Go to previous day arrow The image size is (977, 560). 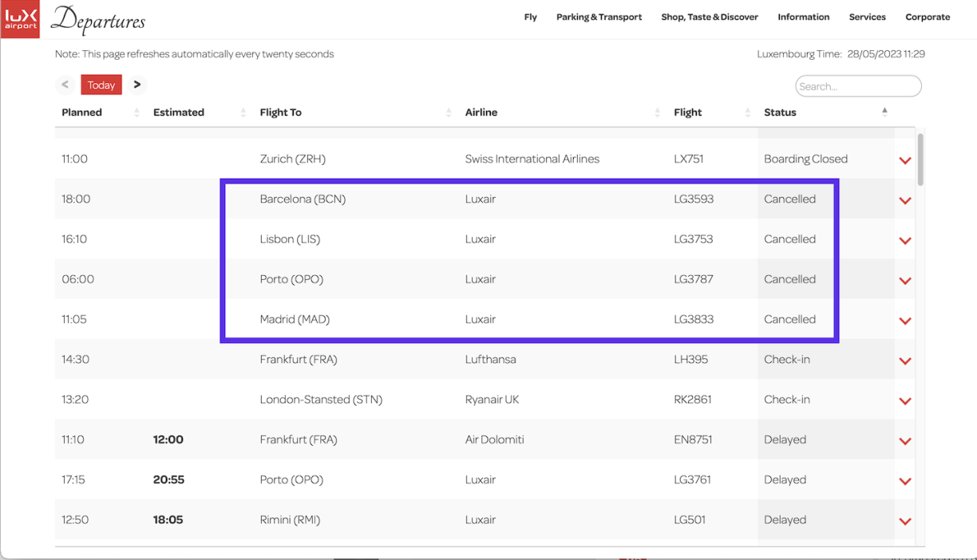click(x=65, y=85)
